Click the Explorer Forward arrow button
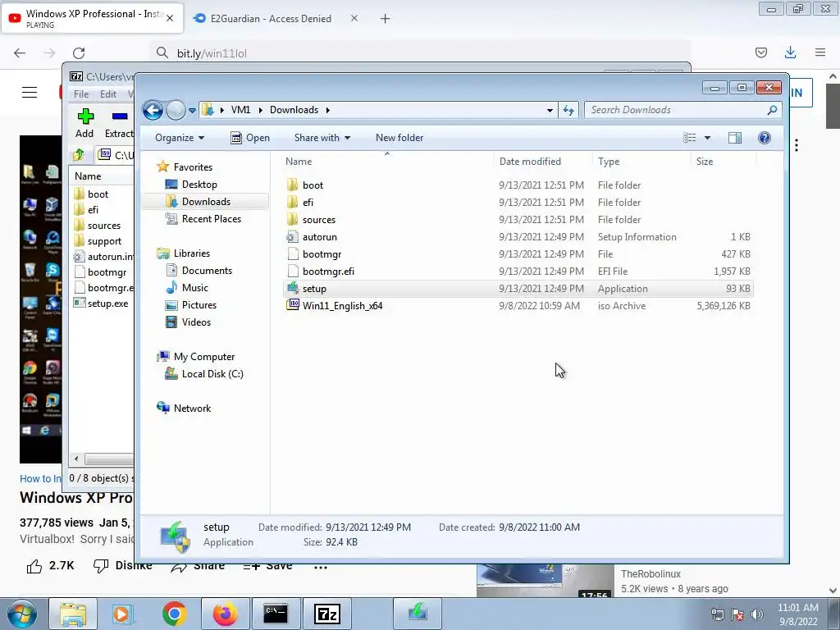The height and width of the screenshot is (630, 840). click(176, 111)
